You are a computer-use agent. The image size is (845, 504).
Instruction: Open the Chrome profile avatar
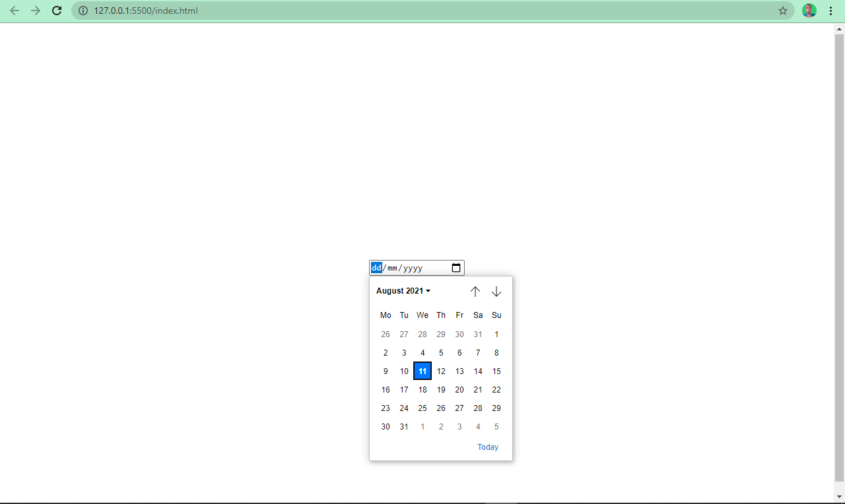(809, 11)
